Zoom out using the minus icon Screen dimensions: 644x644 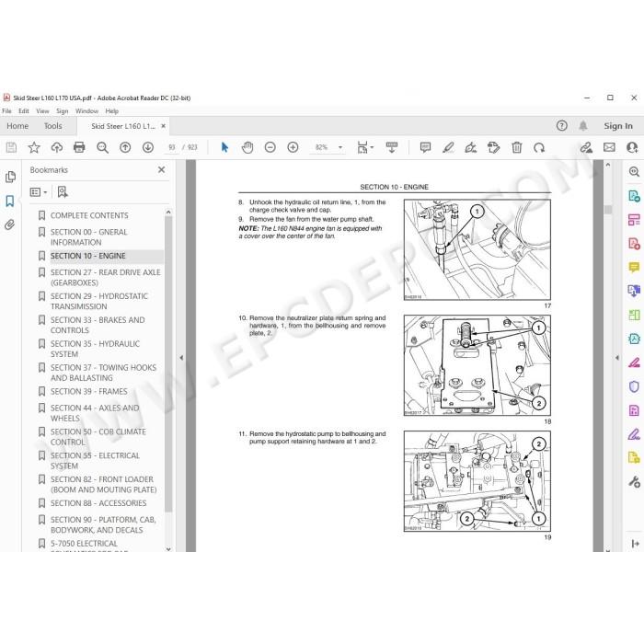click(270, 147)
